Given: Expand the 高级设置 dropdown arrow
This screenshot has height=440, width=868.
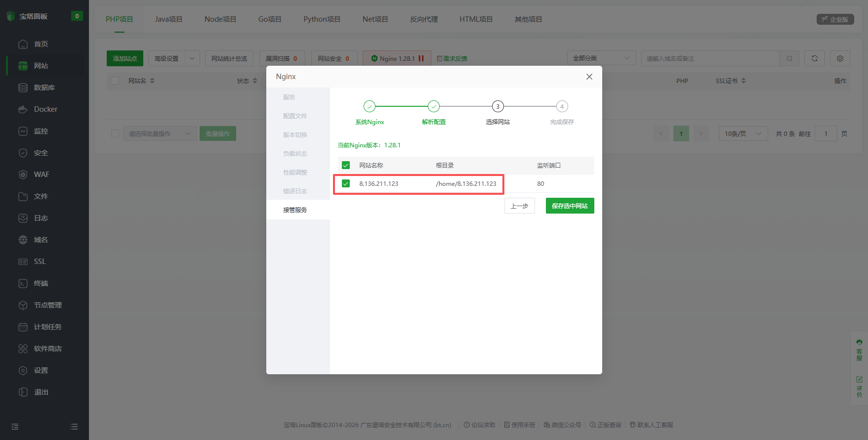Looking at the screenshot, I should coord(192,58).
